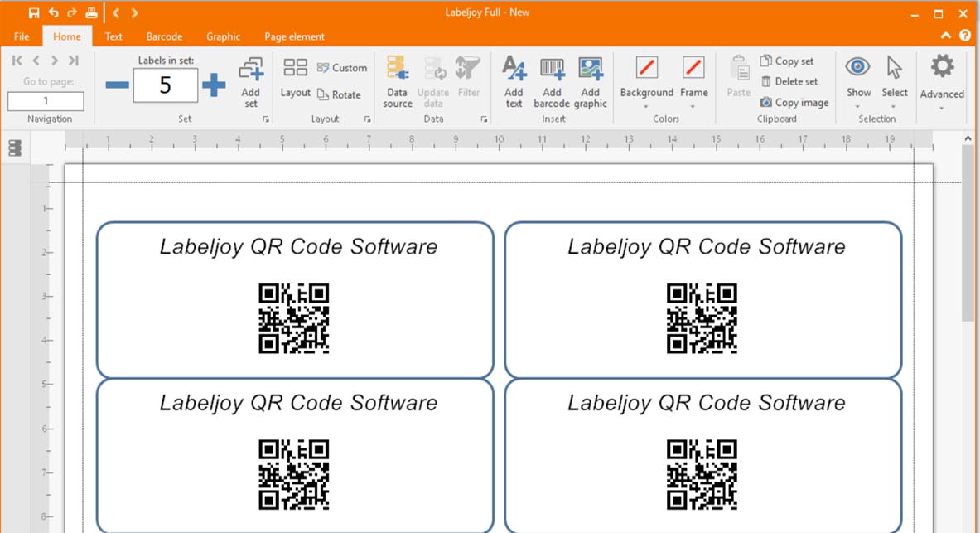980x533 pixels.
Task: Navigate back with the title bar arrow
Action: coord(116,12)
